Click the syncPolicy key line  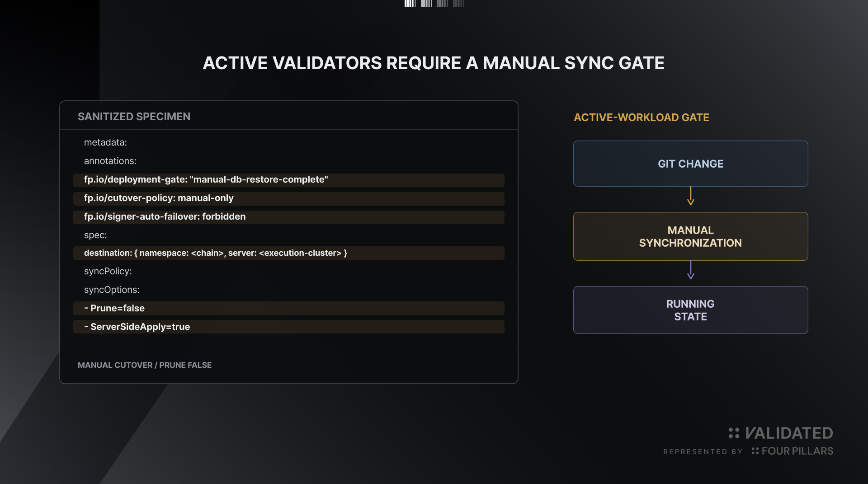click(x=108, y=271)
